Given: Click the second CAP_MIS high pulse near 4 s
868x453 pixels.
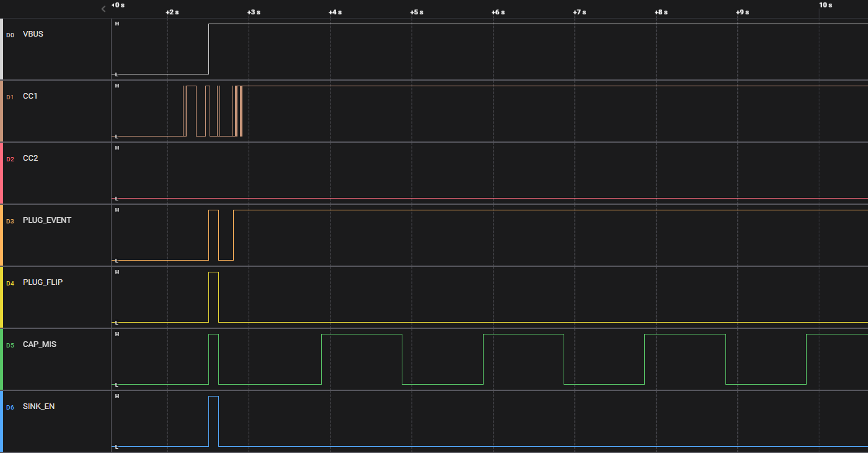Looking at the screenshot, I should click(361, 359).
